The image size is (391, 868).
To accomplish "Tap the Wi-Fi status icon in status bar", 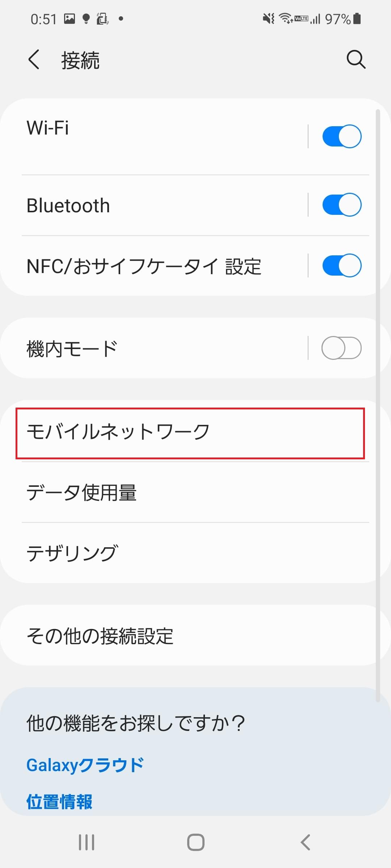I will coord(286,19).
